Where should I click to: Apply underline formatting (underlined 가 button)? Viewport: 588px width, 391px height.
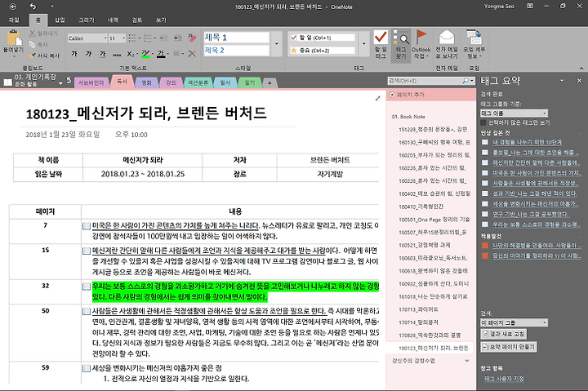tap(102, 54)
